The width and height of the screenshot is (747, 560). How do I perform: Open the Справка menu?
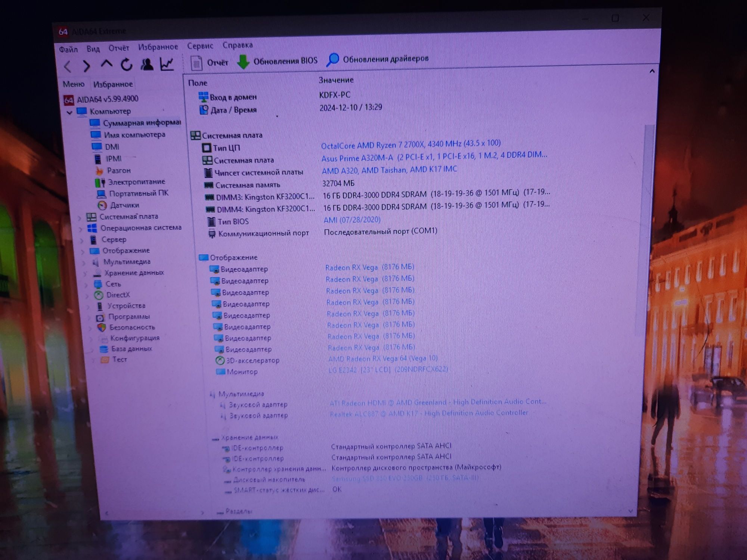coord(238,45)
